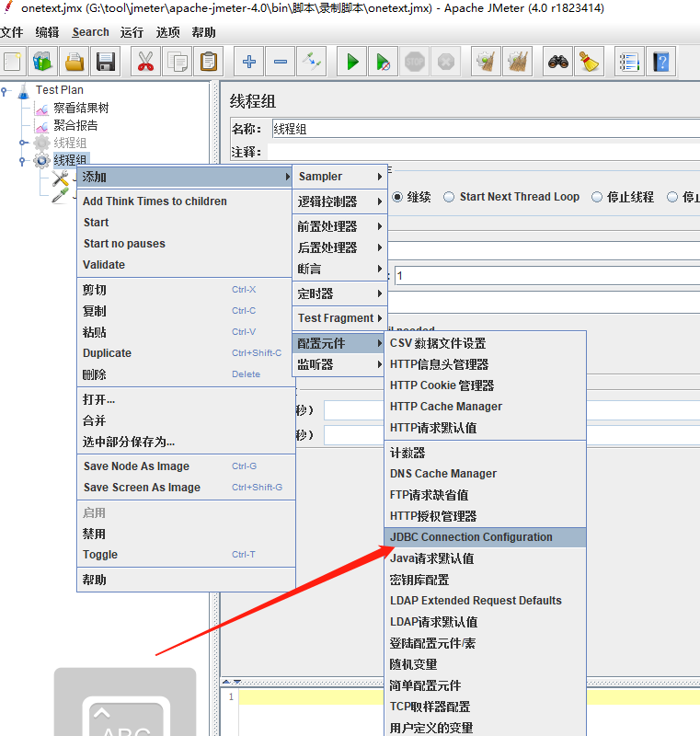Open the Sampler submenu

339,177
